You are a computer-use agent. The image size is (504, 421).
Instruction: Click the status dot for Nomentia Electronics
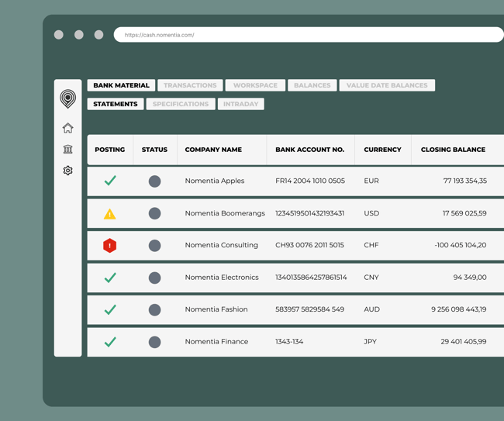pyautogui.click(x=154, y=278)
